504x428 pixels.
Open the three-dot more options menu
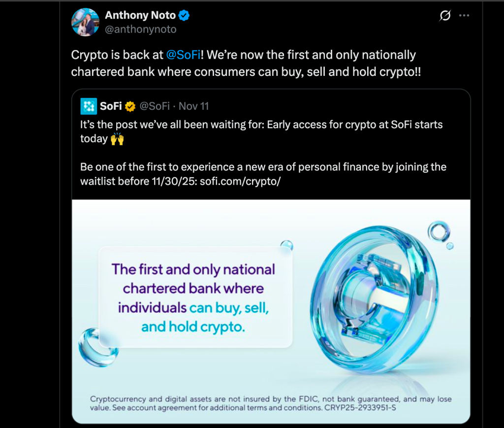tap(464, 16)
